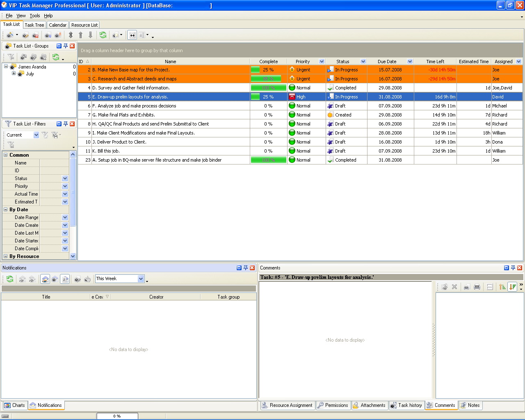Click refresh icon in Notifications toolbar

(x=10, y=279)
